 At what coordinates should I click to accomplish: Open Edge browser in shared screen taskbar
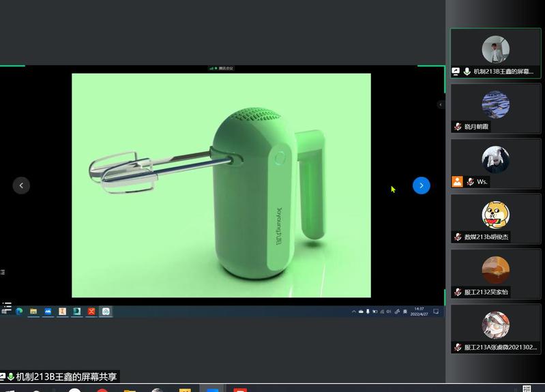point(20,312)
